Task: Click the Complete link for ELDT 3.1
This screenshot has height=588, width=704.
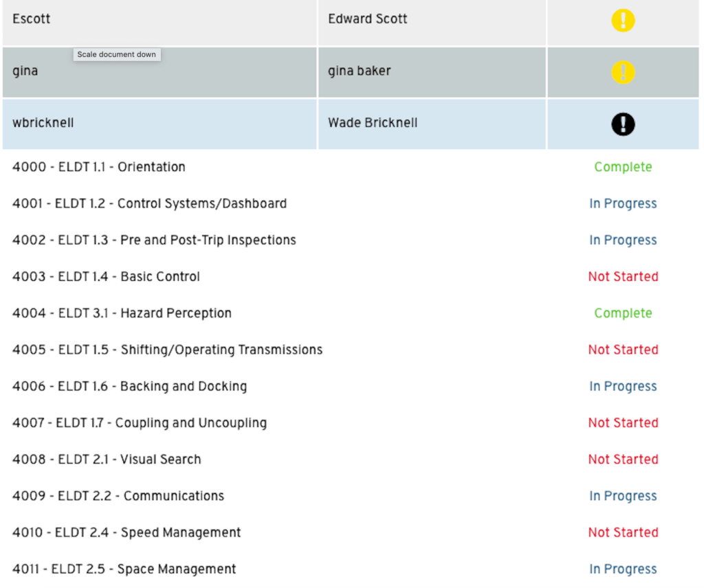Action: [x=622, y=313]
